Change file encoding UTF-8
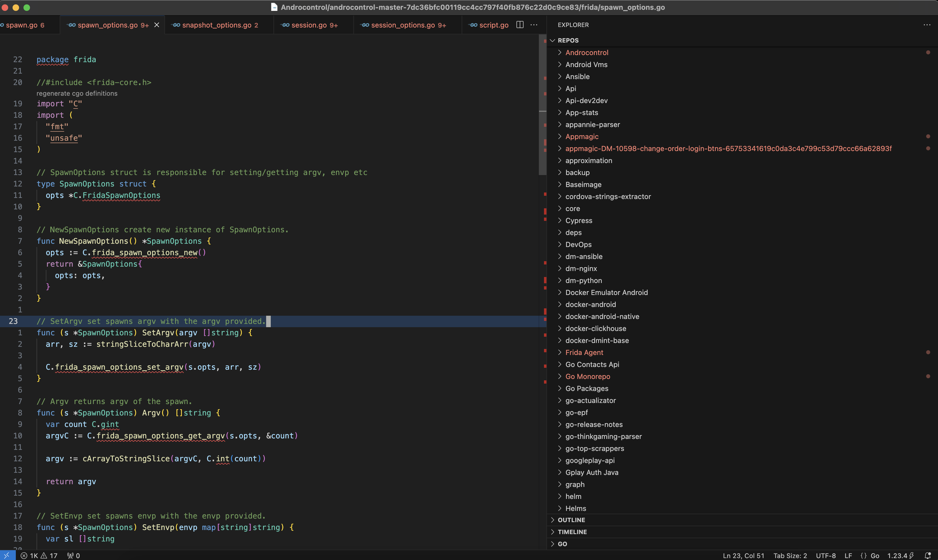938x560 pixels. click(x=826, y=555)
